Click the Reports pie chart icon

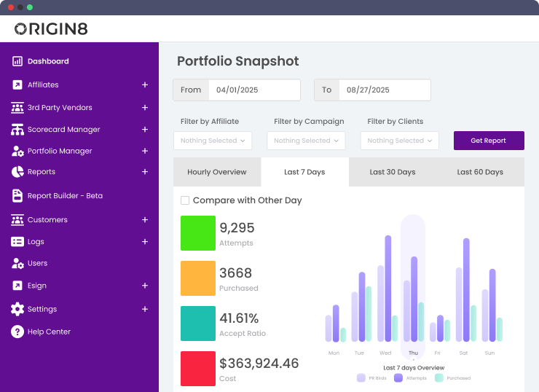[17, 172]
